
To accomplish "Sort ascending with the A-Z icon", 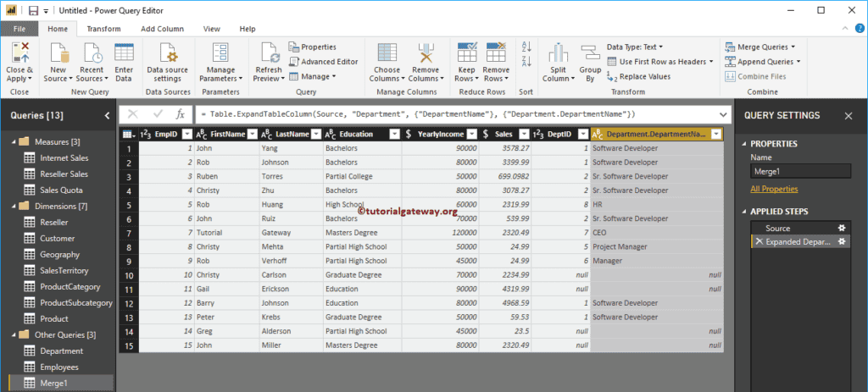I will pyautogui.click(x=526, y=47).
